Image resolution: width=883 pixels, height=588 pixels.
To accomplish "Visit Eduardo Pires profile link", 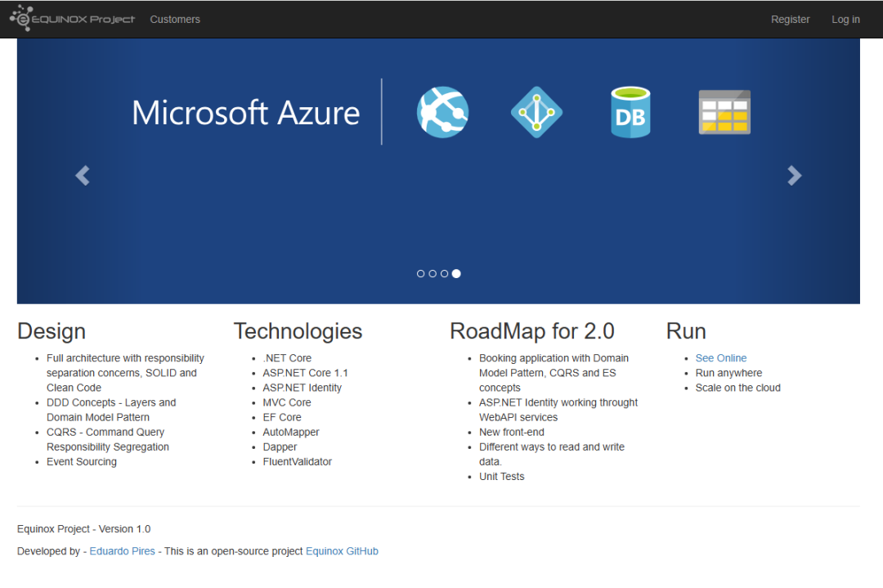I will pyautogui.click(x=122, y=551).
